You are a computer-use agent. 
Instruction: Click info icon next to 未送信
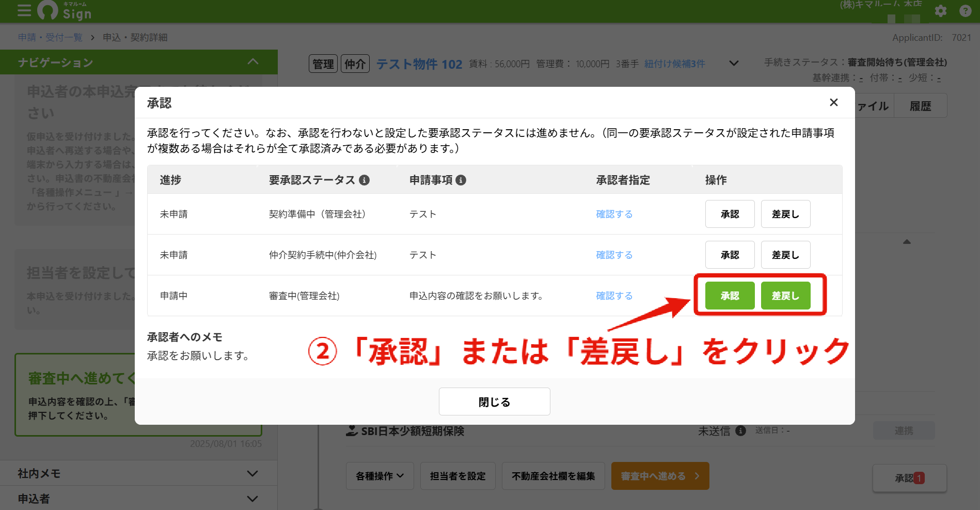pos(740,430)
